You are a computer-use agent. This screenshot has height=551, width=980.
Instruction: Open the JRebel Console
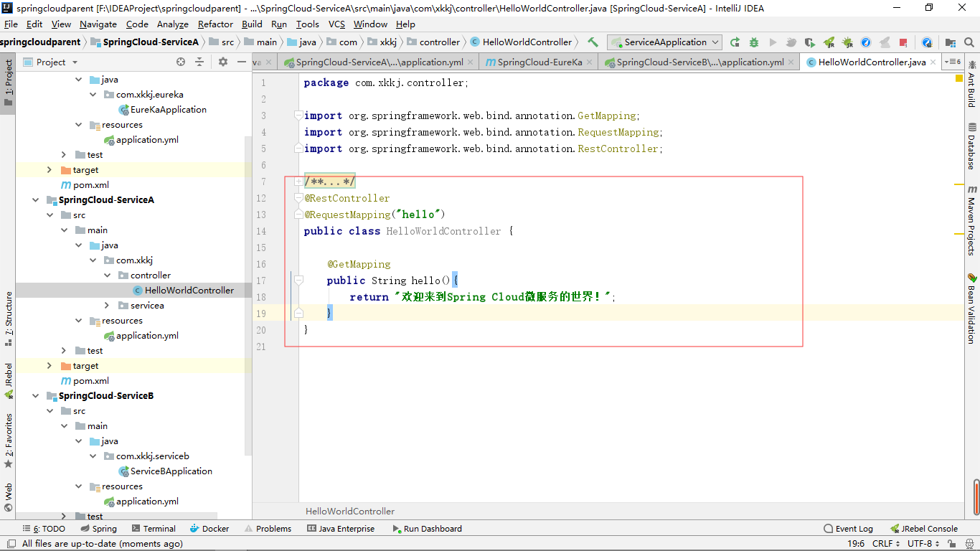923,529
